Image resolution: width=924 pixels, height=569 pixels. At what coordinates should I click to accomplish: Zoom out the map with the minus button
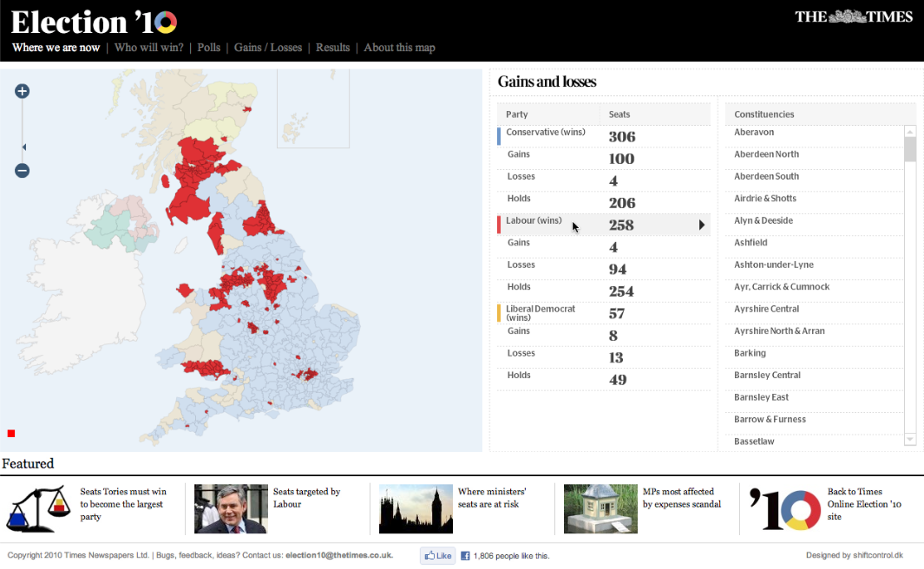click(x=23, y=171)
